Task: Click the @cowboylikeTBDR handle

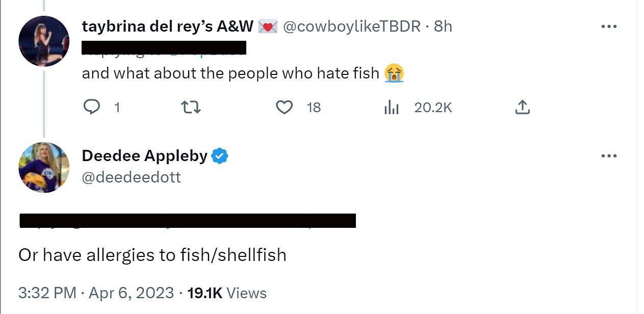Action: 352,27
